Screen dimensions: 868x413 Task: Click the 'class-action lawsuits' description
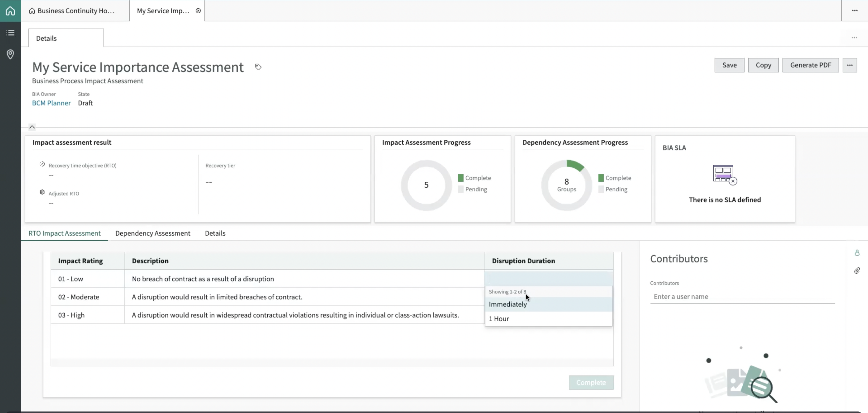(x=296, y=315)
